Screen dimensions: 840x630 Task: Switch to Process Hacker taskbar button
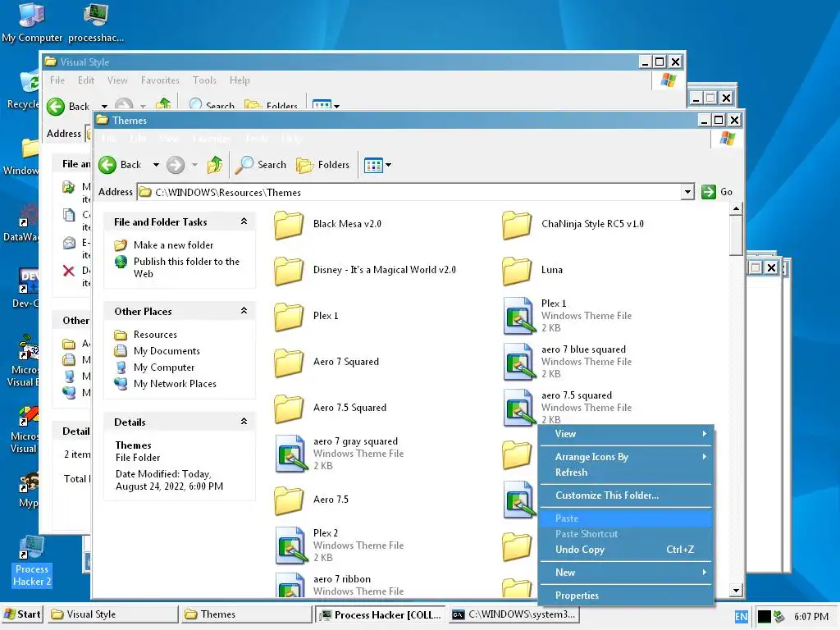tap(381, 615)
